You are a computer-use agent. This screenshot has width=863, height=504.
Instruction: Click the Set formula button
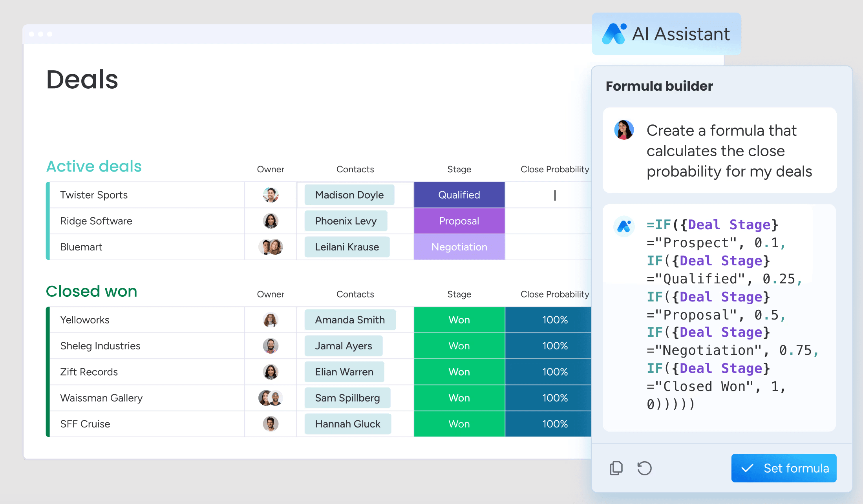784,468
